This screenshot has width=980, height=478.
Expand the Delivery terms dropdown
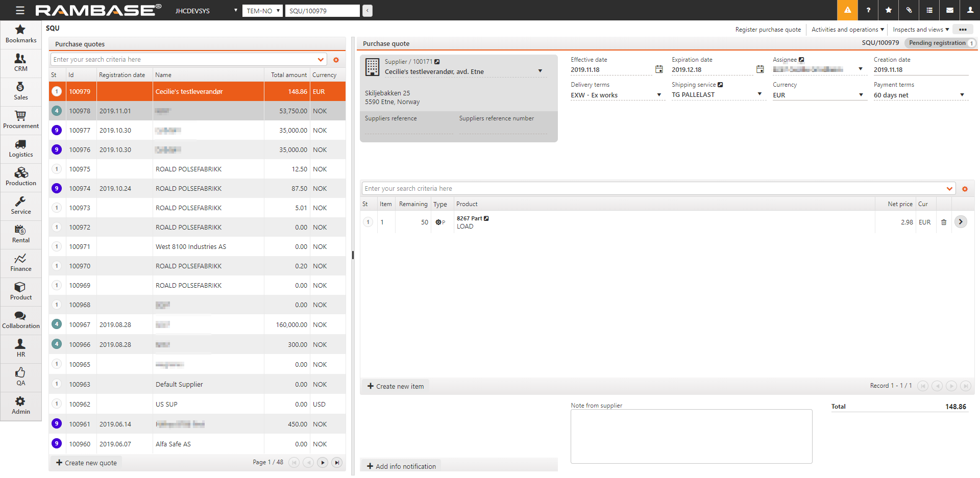click(659, 95)
